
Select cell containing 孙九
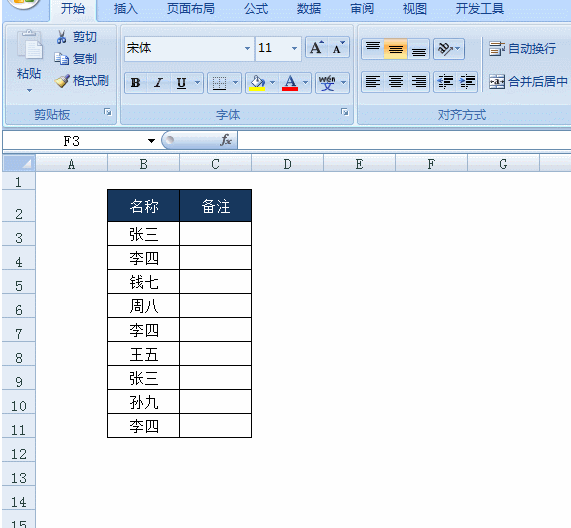[143, 402]
